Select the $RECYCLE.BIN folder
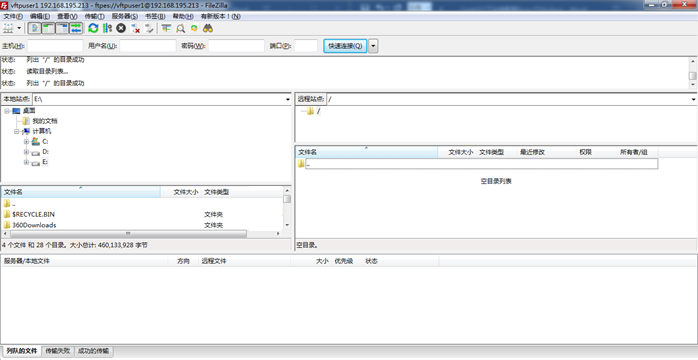 33,214
